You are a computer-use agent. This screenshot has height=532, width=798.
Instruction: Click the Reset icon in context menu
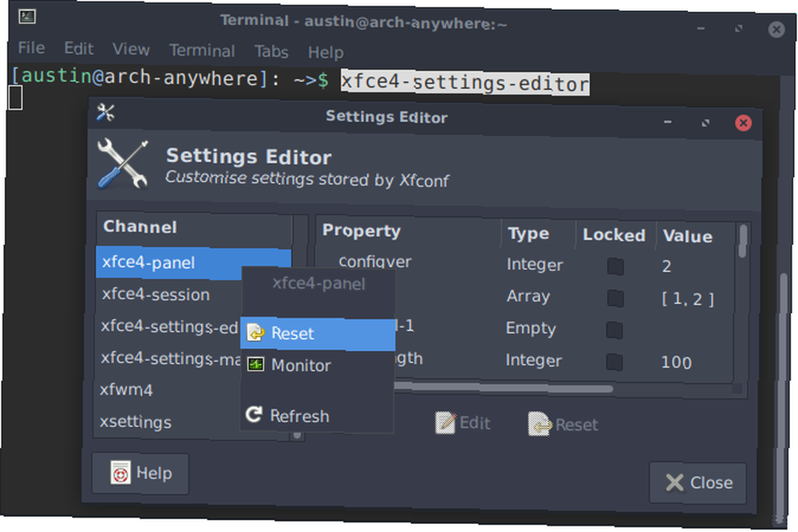[x=255, y=333]
